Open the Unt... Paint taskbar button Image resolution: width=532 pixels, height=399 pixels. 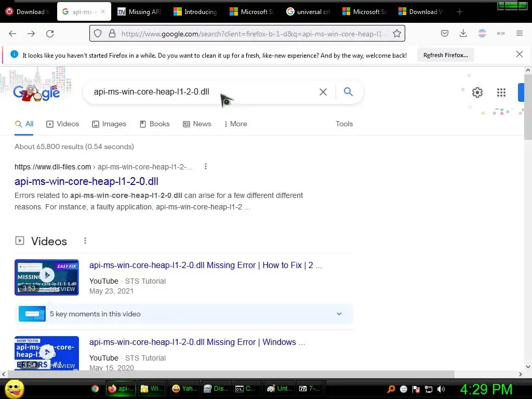tap(279, 389)
